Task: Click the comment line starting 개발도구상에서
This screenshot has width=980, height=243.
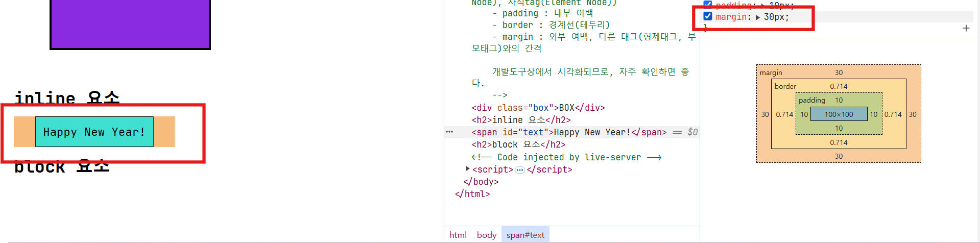Action: tap(580, 77)
